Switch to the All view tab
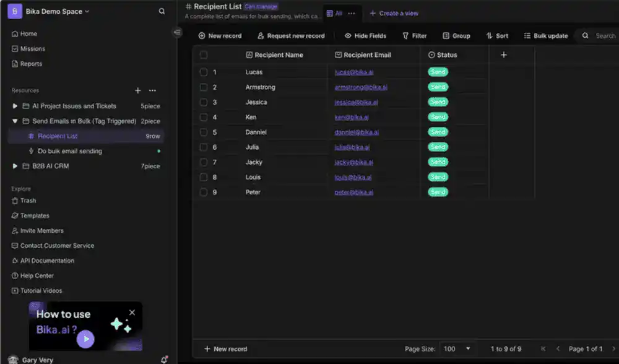 (338, 13)
